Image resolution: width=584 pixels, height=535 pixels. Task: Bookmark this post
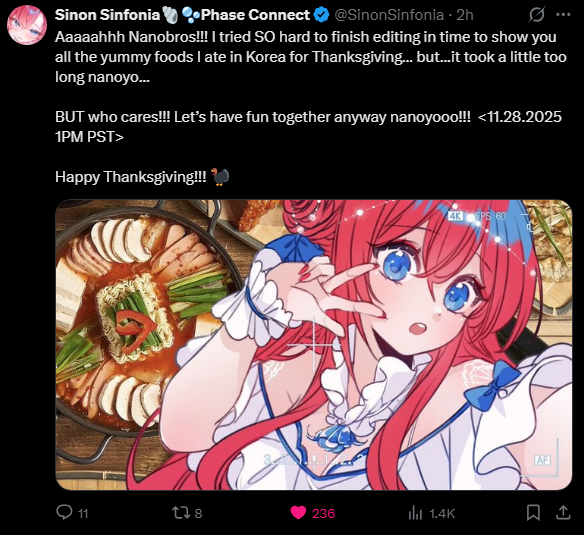click(533, 513)
